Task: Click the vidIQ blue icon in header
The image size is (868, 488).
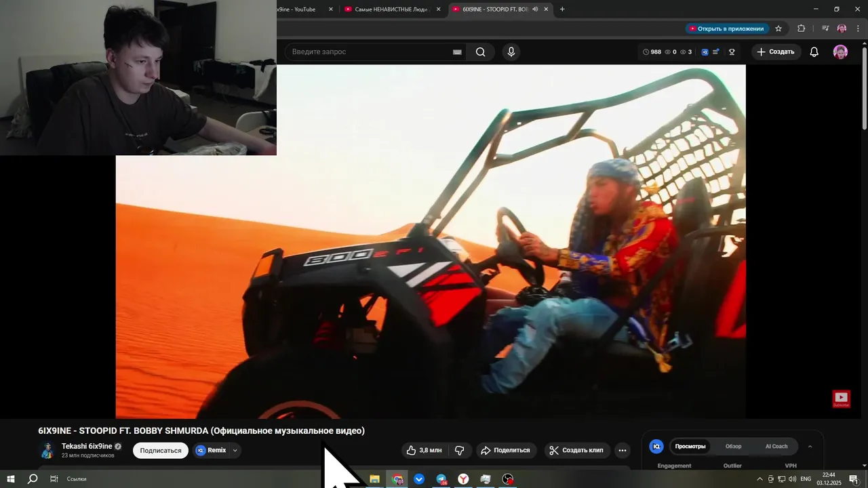Action: pyautogui.click(x=705, y=52)
